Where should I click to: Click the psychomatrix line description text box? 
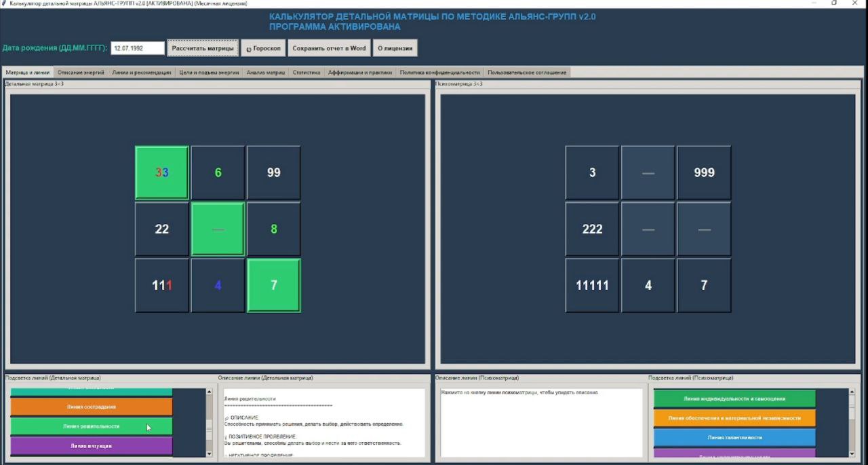click(x=541, y=422)
